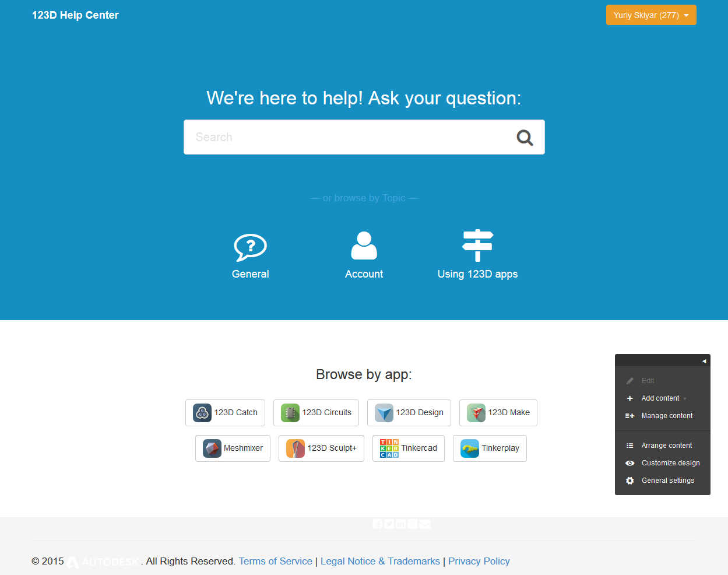Open the 123D Sculpt+ button label
This screenshot has width=728, height=575.
[332, 448]
